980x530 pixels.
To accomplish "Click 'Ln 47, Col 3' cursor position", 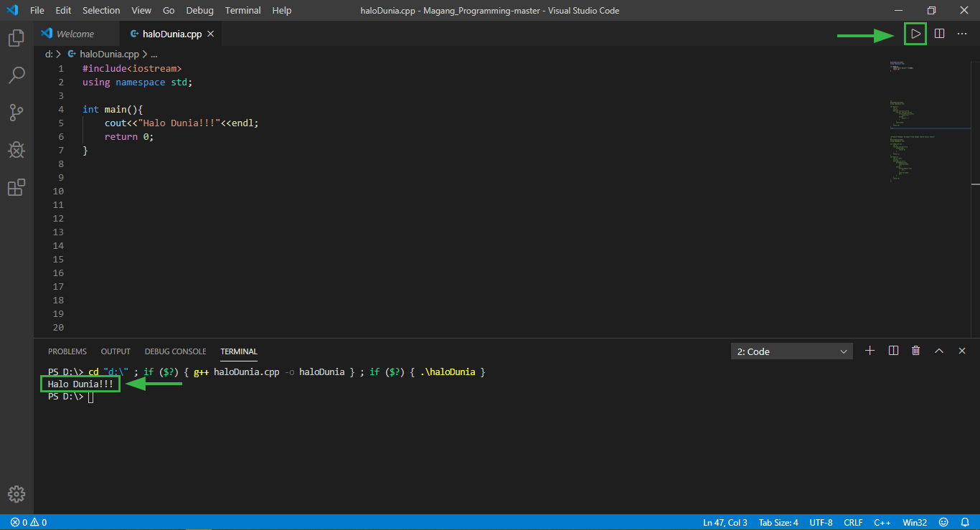I will coord(725,522).
